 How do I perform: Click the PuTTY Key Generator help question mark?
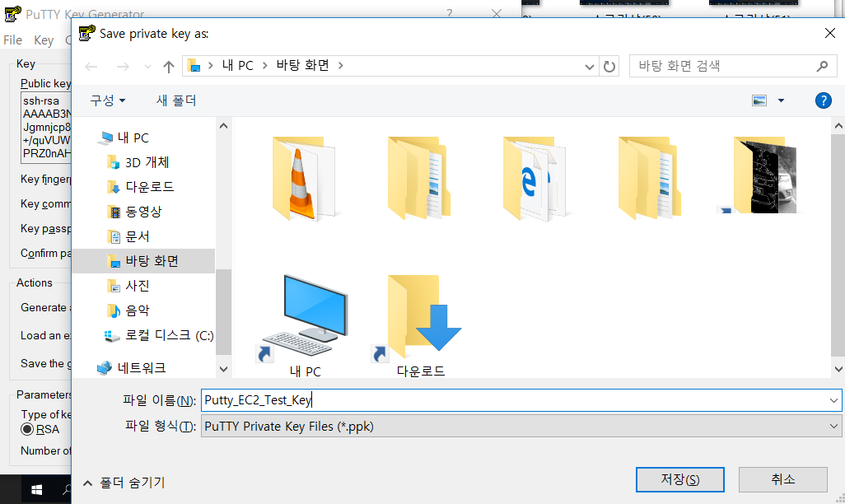point(450,13)
